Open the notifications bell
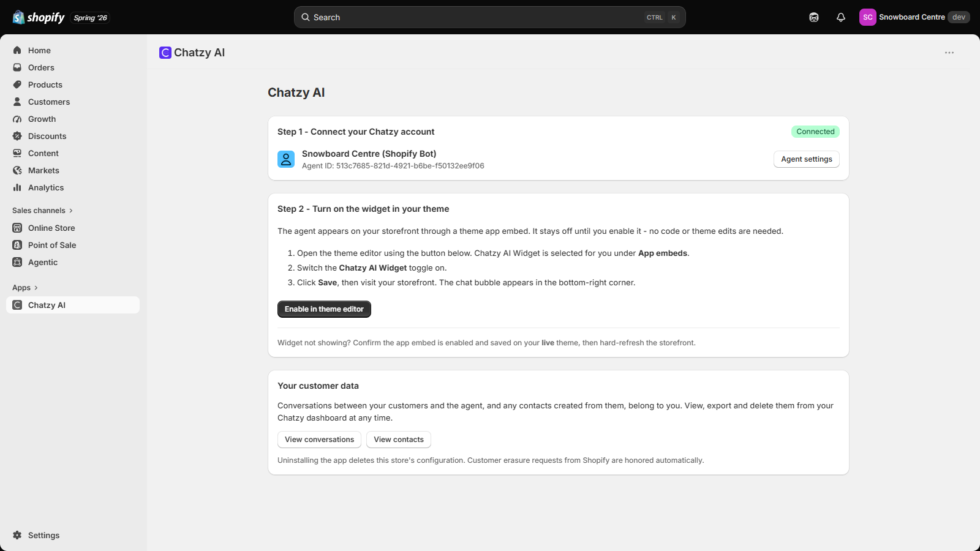The width and height of the screenshot is (980, 551). pyautogui.click(x=841, y=17)
